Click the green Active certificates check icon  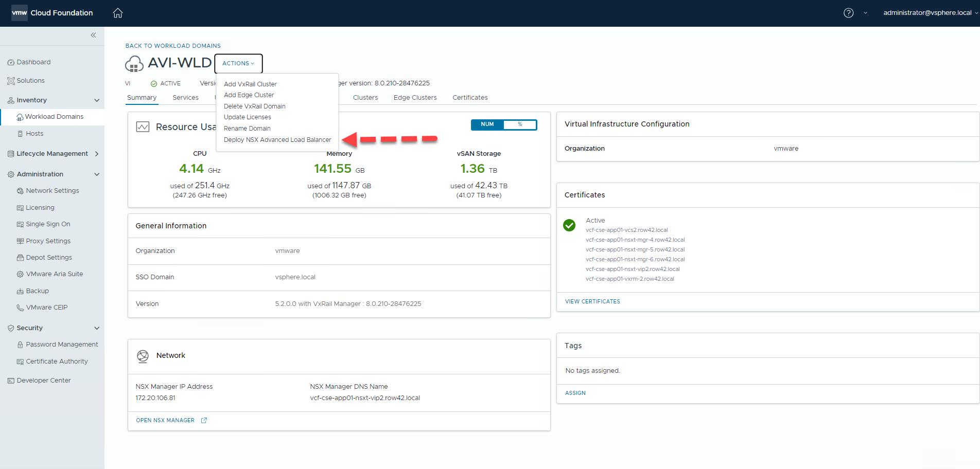tap(569, 225)
